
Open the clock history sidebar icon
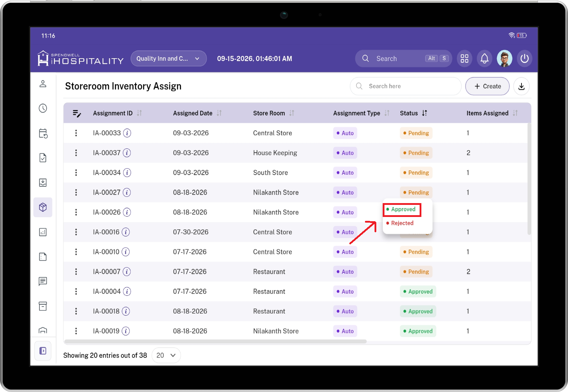pyautogui.click(x=43, y=108)
